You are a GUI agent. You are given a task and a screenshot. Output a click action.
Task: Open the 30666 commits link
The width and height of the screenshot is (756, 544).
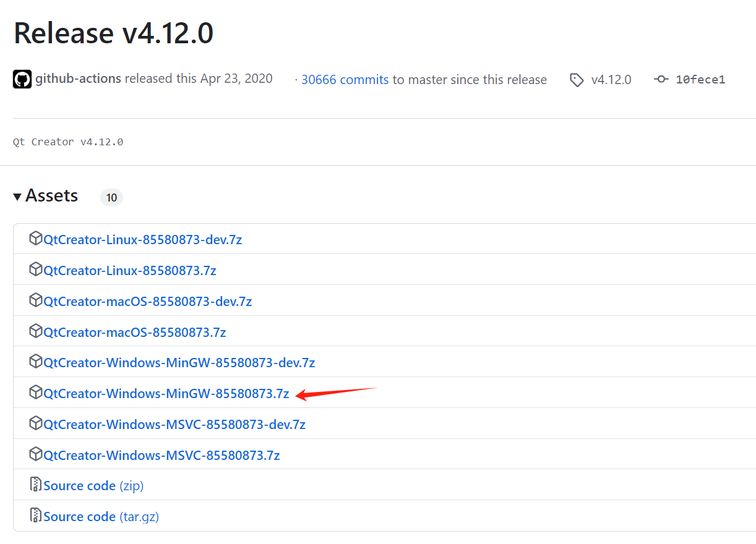point(345,80)
